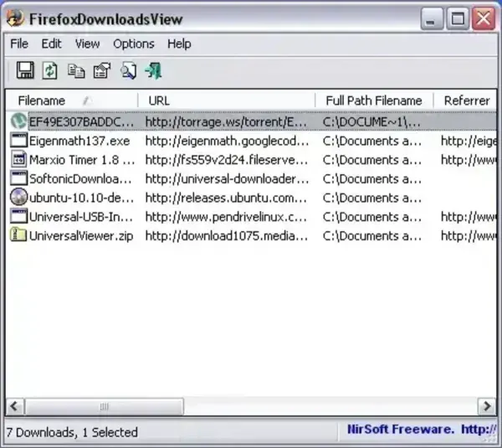
Task: Sort by the Filename column header
Action: click(x=72, y=100)
